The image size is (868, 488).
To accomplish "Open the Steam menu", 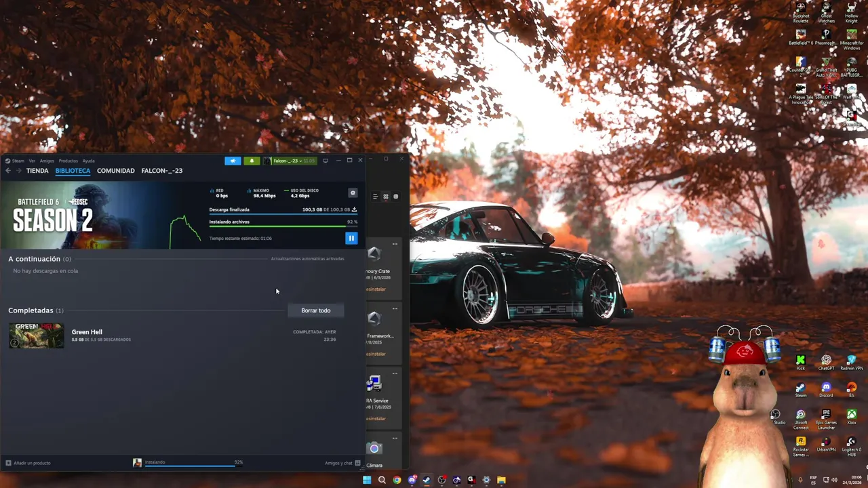I will [x=18, y=161].
